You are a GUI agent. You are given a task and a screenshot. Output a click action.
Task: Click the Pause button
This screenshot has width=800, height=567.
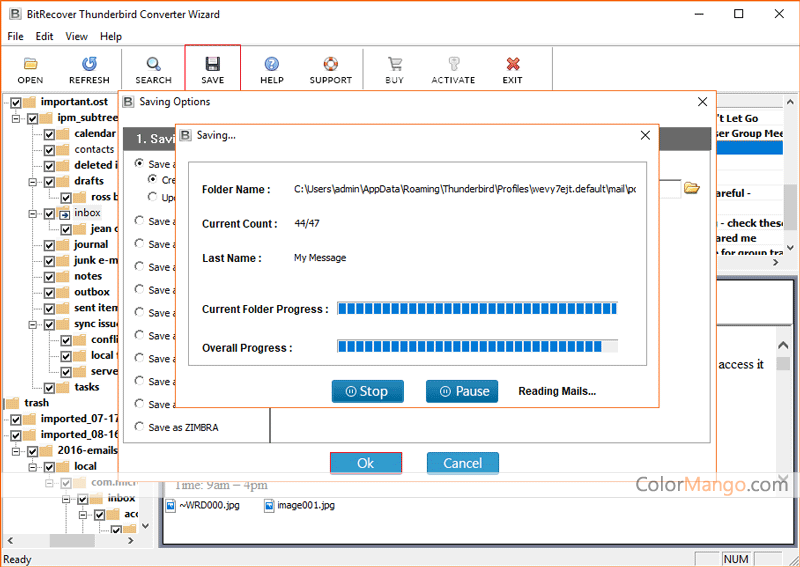click(462, 391)
